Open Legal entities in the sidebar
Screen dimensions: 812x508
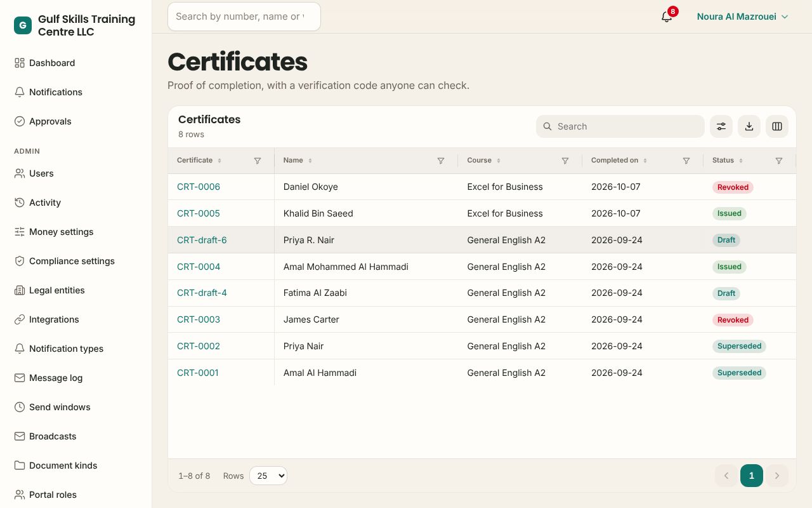[x=76, y=290]
